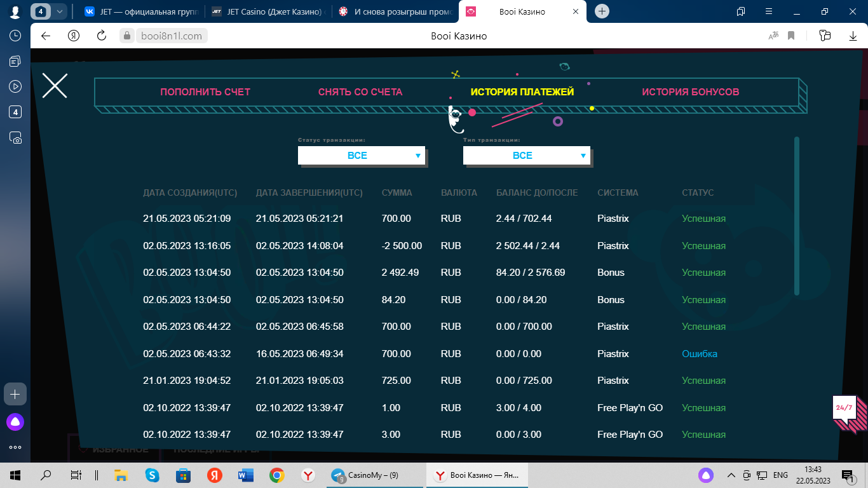This screenshot has height=488, width=868.
Task: Click the browser reload page icon
Action: coord(101,36)
